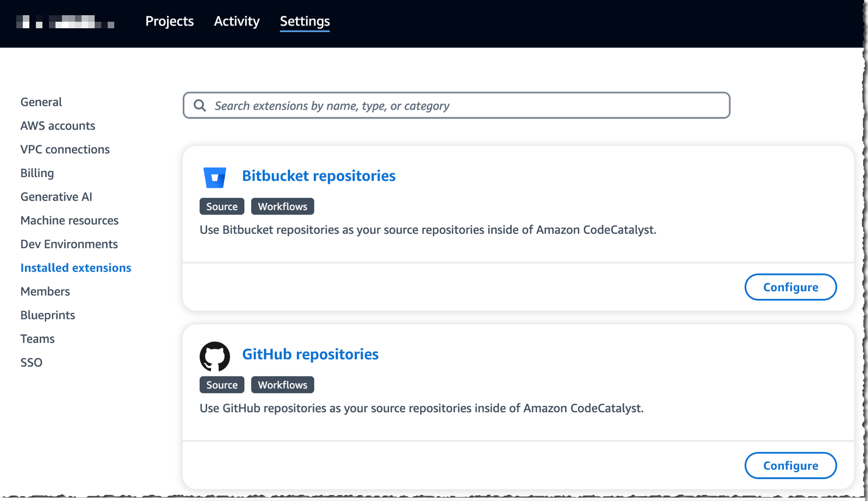Open the GitHub repositories extension link

click(310, 354)
